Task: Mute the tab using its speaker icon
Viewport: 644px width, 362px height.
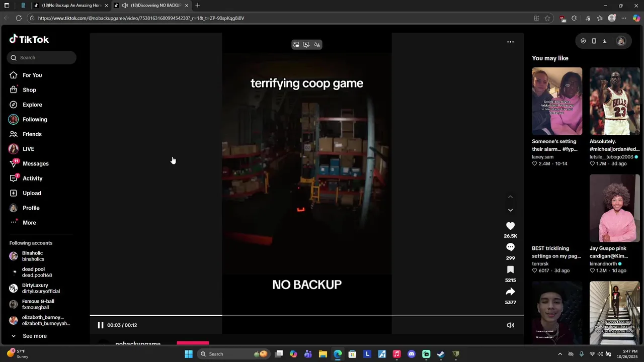Action: [x=125, y=6]
